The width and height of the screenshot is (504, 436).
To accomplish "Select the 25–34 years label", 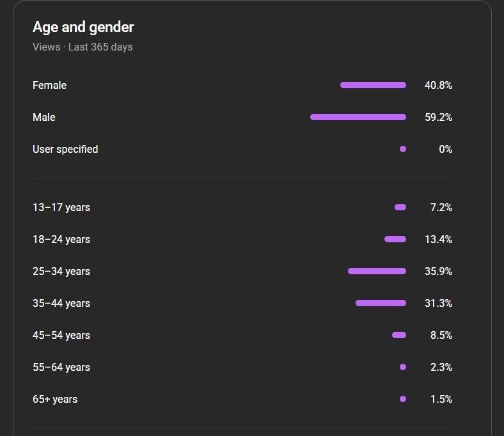I will [61, 271].
